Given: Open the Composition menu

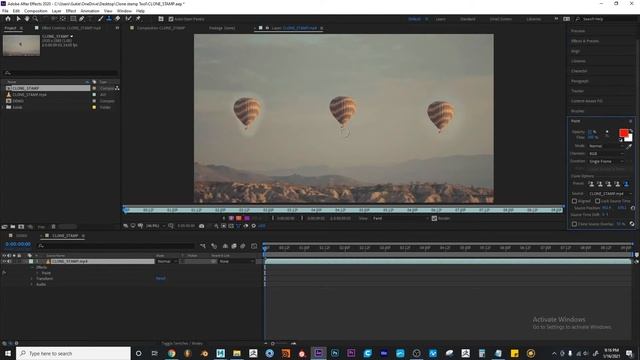Looking at the screenshot, I should tap(36, 11).
